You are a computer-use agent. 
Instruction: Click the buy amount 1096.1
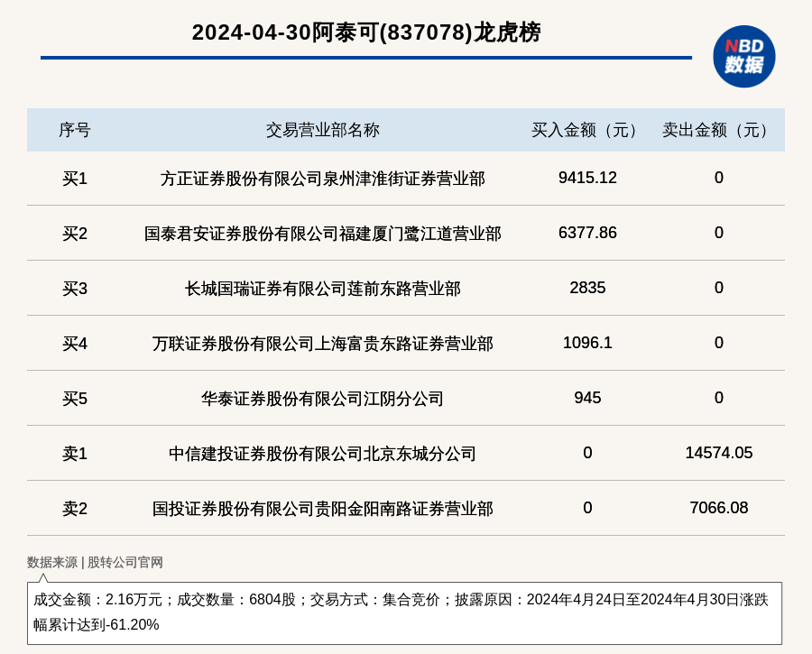point(587,343)
